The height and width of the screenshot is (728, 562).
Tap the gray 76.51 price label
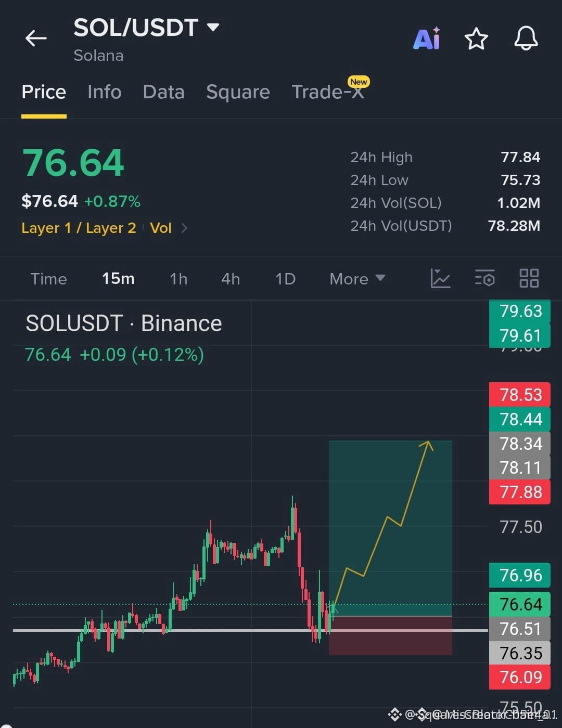click(x=520, y=629)
